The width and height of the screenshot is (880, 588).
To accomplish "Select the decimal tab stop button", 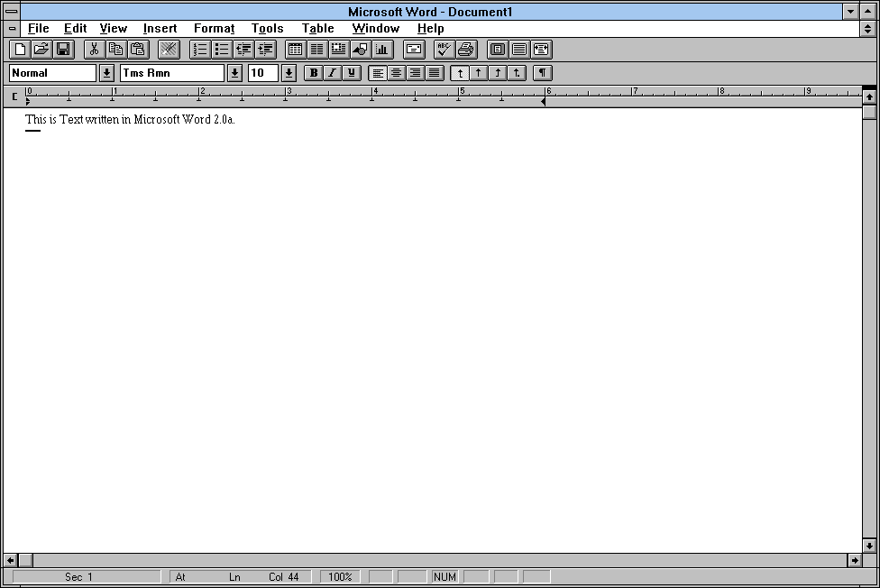I will [x=517, y=73].
